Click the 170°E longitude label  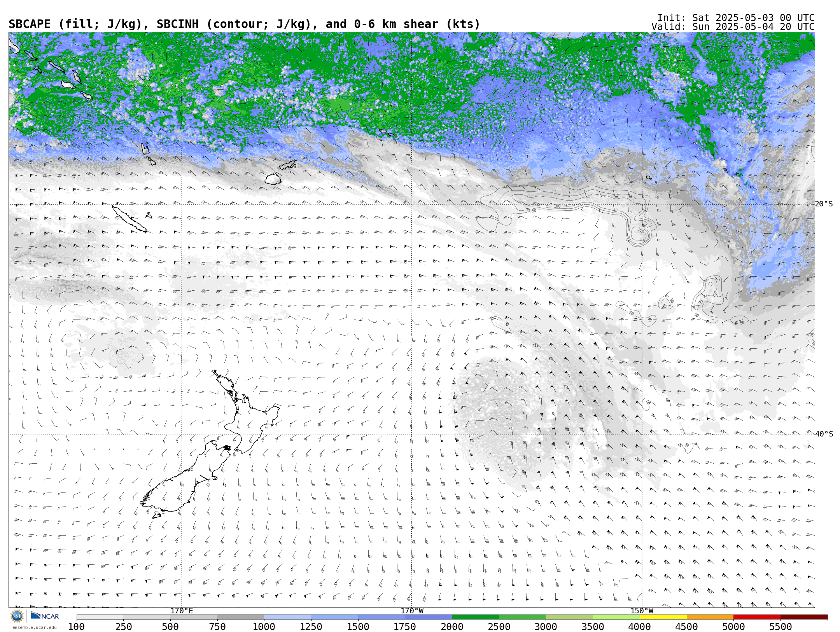pos(182,611)
